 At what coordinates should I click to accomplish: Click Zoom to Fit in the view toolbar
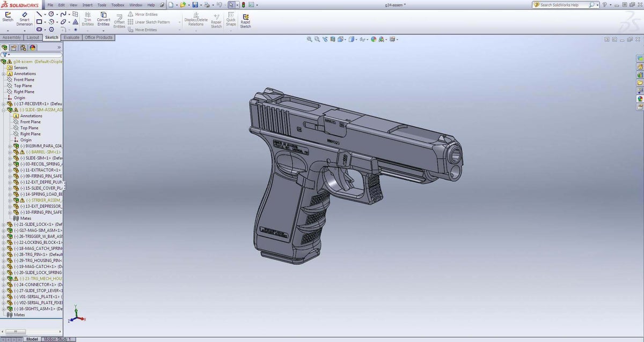[x=310, y=39]
